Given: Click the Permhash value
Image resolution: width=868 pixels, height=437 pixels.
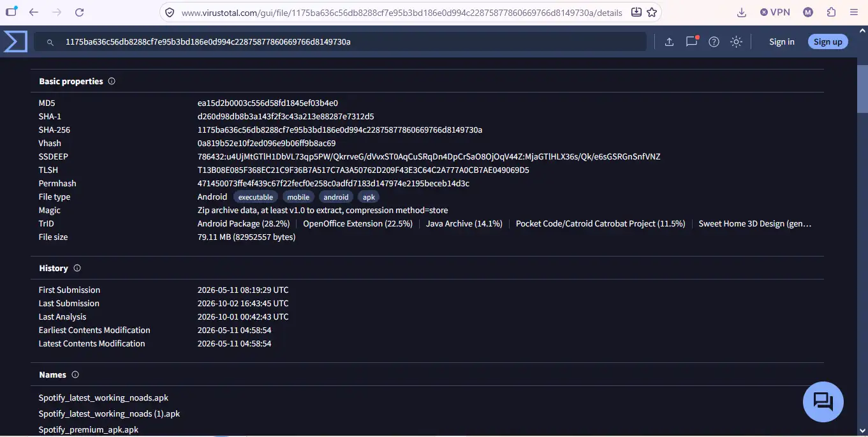Looking at the screenshot, I should click(x=334, y=183).
